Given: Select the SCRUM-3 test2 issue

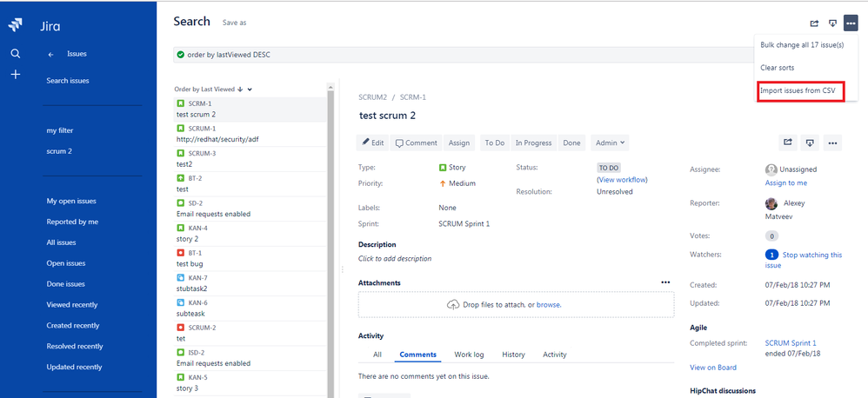Looking at the screenshot, I should coord(250,159).
